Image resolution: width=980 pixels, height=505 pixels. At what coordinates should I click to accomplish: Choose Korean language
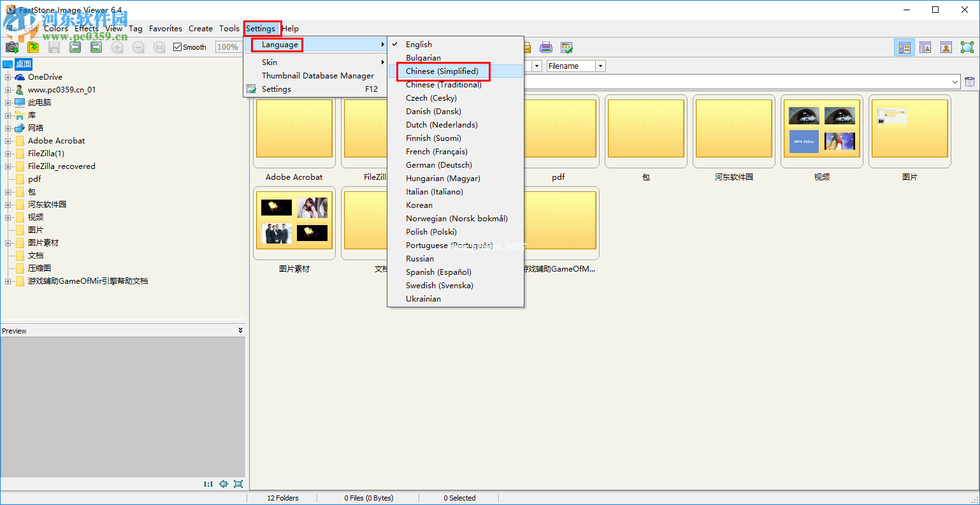coord(456,205)
